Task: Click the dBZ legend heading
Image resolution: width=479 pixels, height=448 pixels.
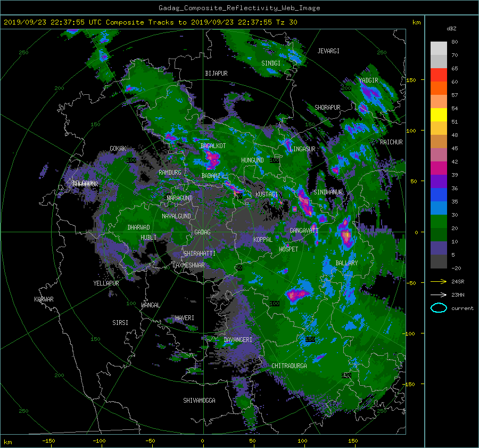Action: 451,29
